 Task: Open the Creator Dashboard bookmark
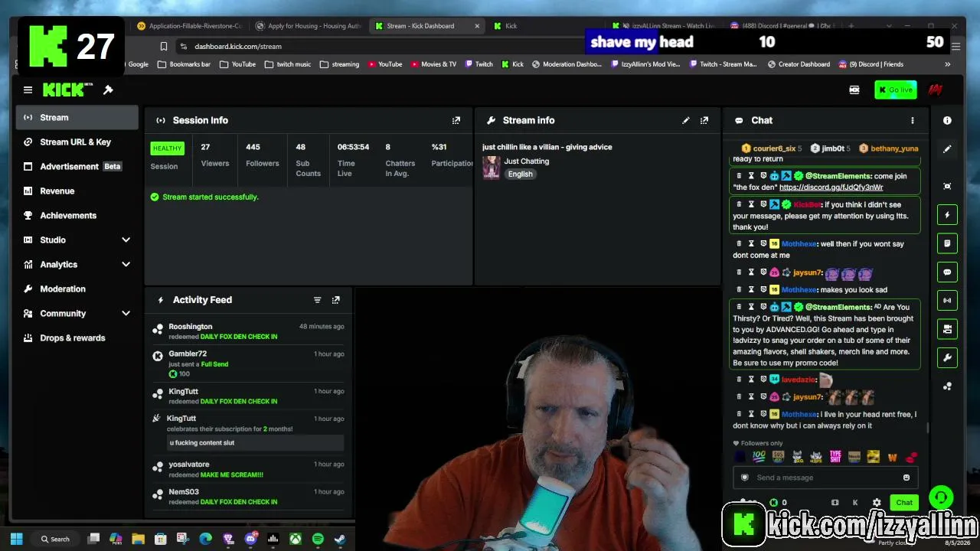click(x=798, y=64)
